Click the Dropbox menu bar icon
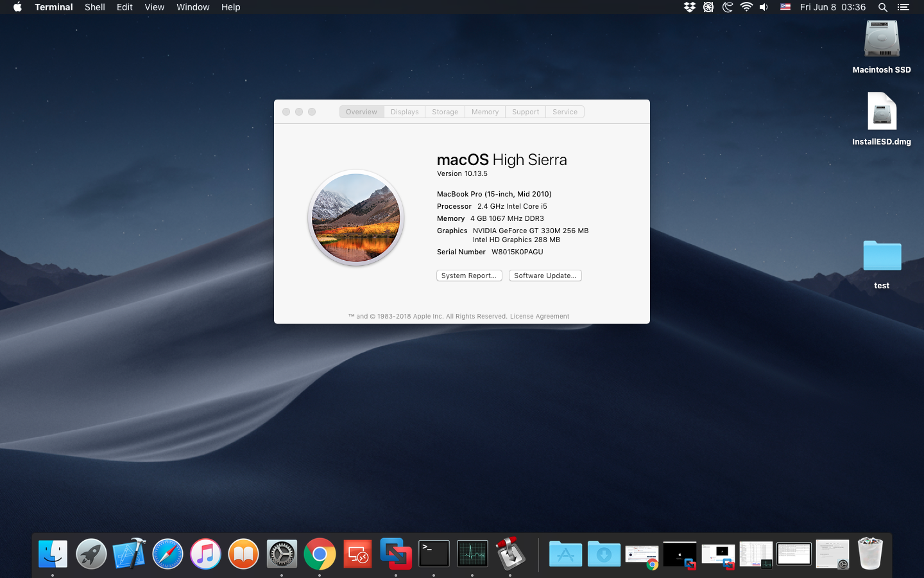 (690, 7)
